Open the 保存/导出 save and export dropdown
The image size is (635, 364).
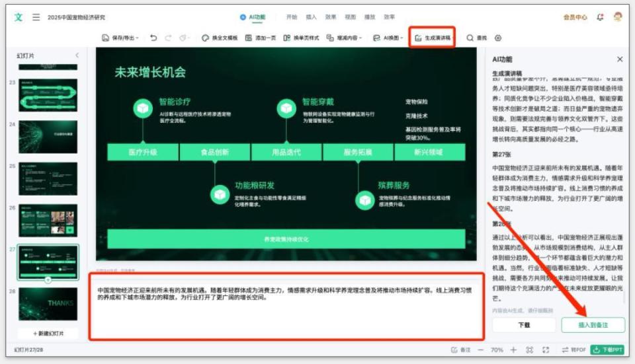click(120, 38)
